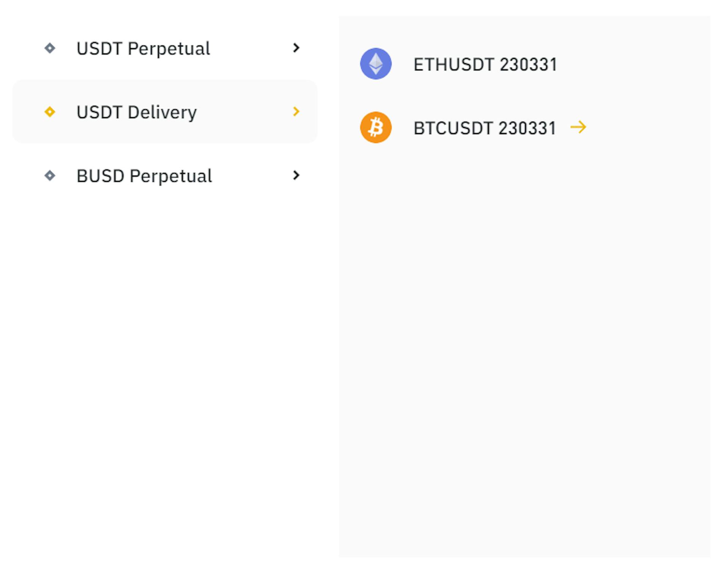Click the word Perpetual in BUSD Perpetual
Screen dimensions: 728x561
(171, 176)
